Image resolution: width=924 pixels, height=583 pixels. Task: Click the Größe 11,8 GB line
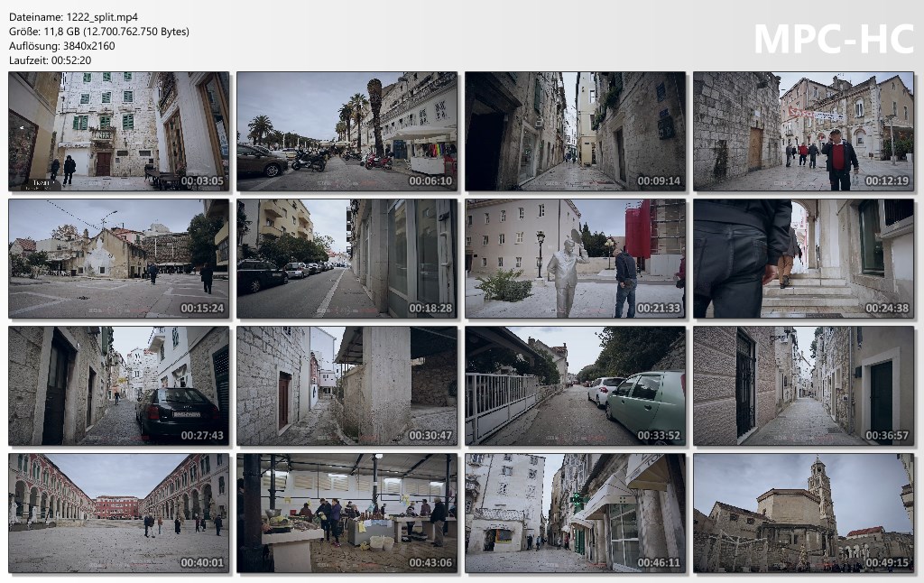tap(99, 32)
